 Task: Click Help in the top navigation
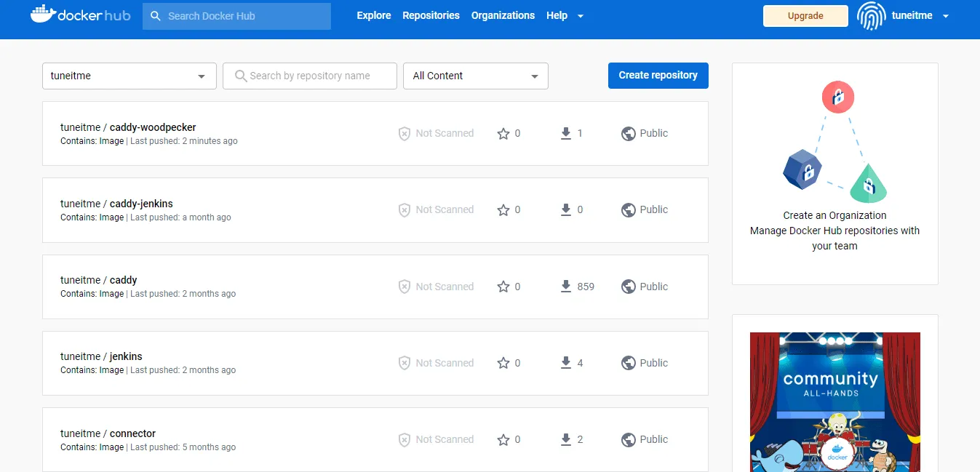pyautogui.click(x=557, y=15)
